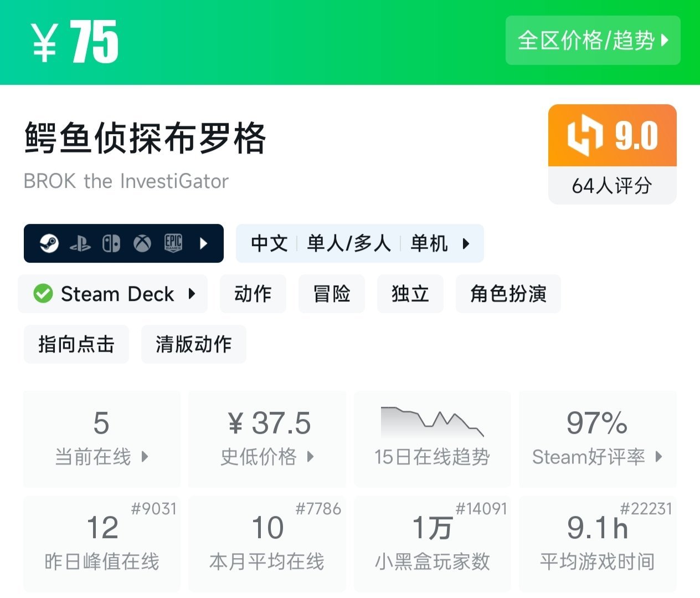Click the Nintendo Switch platform icon
The width and height of the screenshot is (700, 598).
[x=111, y=243]
